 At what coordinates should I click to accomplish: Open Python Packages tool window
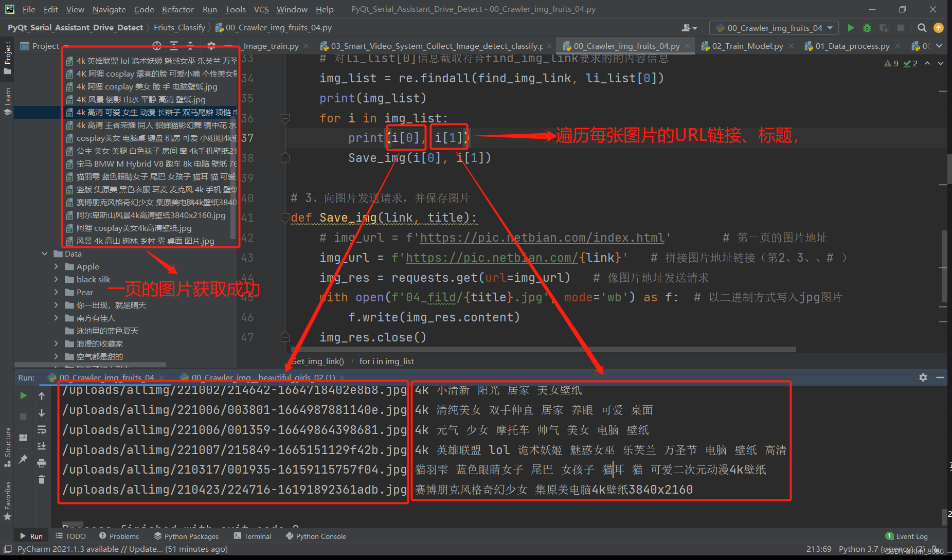[186, 536]
